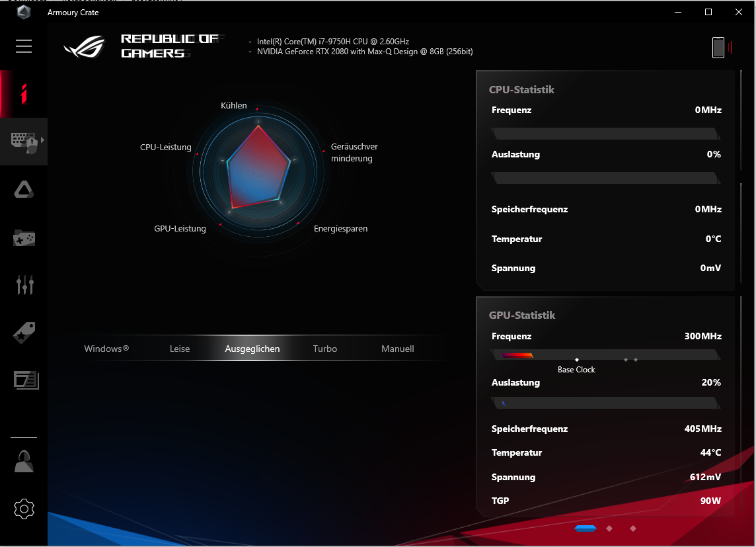The image size is (756, 547).
Task: Click the GPU Auslastung 20% value
Action: tap(711, 382)
